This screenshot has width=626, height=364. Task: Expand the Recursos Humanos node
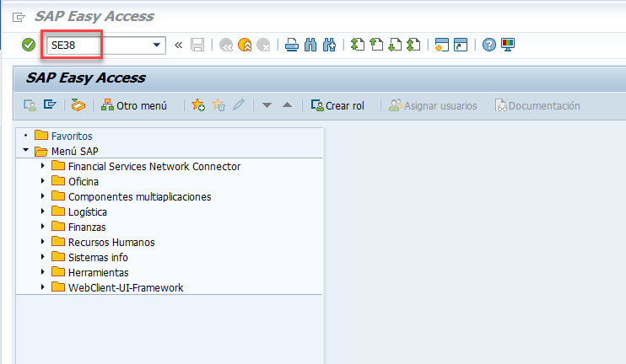42,242
